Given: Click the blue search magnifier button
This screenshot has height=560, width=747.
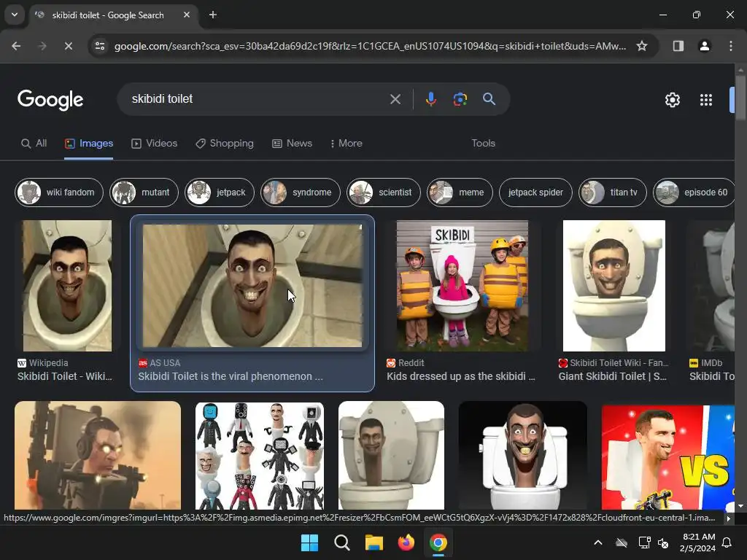Looking at the screenshot, I should 489,99.
